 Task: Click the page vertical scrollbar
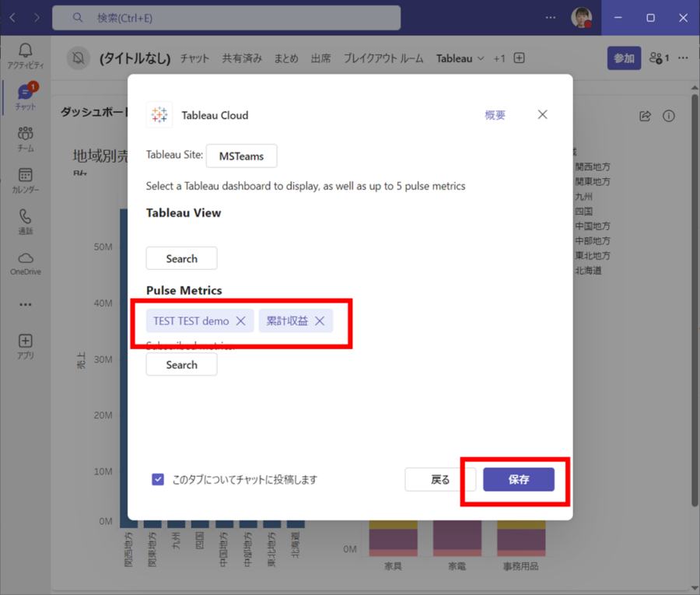point(695,299)
